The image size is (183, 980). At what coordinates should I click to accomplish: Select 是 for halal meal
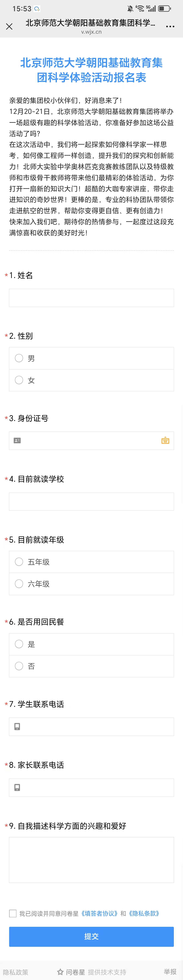(x=19, y=644)
